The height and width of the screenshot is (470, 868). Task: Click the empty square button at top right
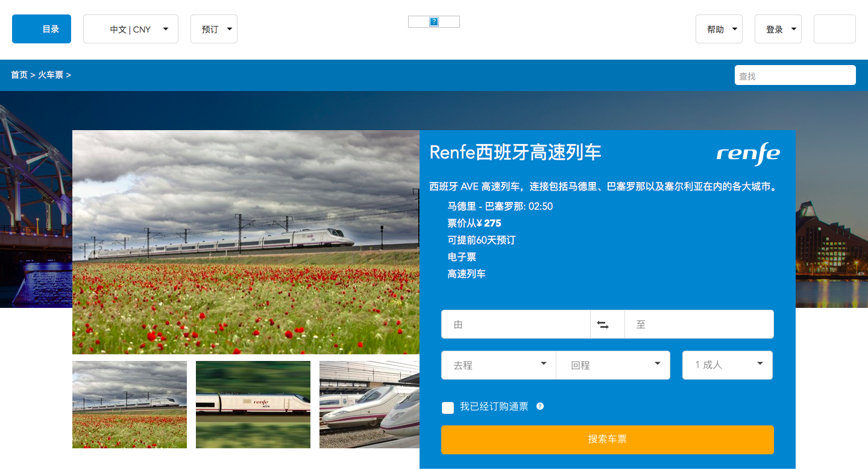pyautogui.click(x=834, y=29)
